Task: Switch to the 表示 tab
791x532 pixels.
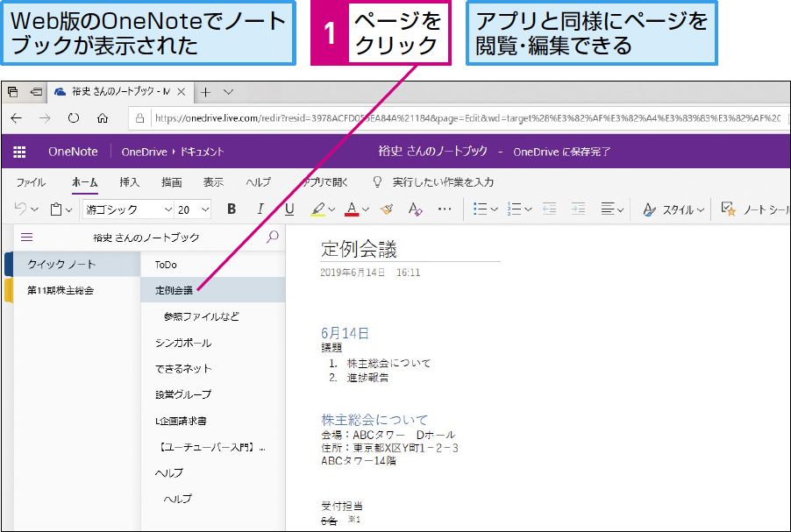Action: click(x=213, y=182)
